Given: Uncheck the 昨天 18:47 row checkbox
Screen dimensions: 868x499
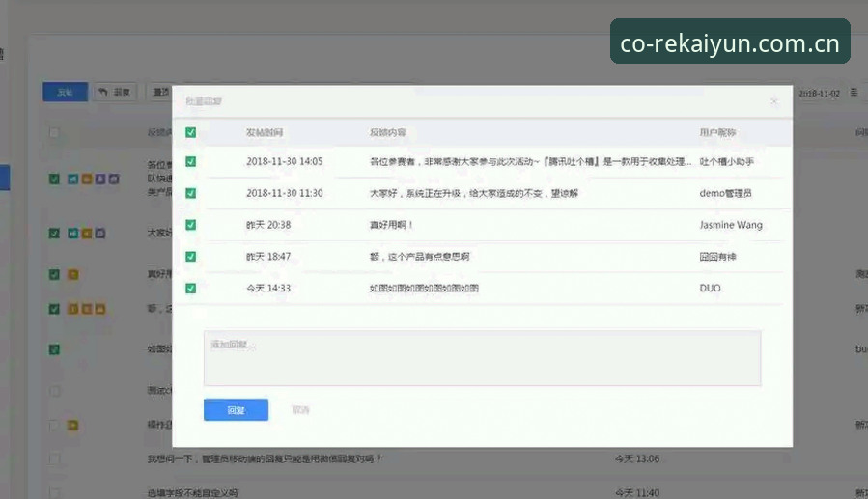Looking at the screenshot, I should click(191, 256).
